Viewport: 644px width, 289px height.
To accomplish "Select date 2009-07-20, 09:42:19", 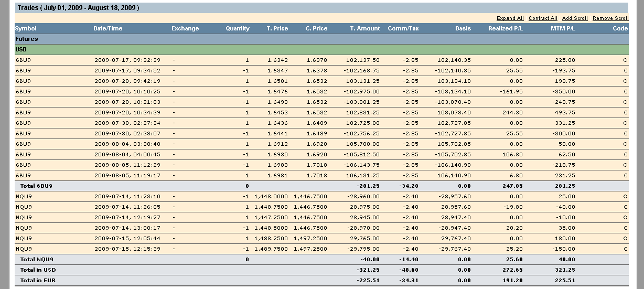I will pos(127,81).
